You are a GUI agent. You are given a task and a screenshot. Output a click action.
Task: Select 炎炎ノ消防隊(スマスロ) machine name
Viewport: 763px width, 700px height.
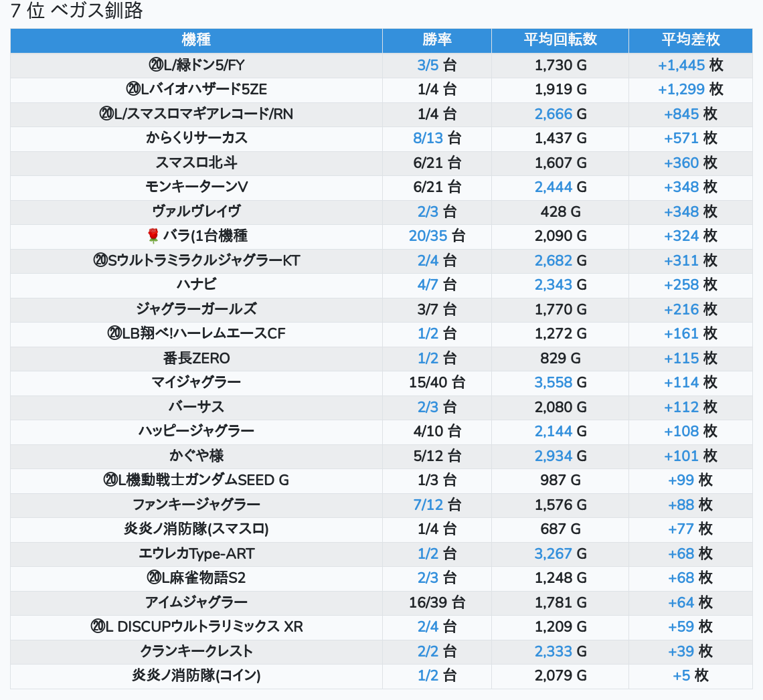tap(196, 529)
